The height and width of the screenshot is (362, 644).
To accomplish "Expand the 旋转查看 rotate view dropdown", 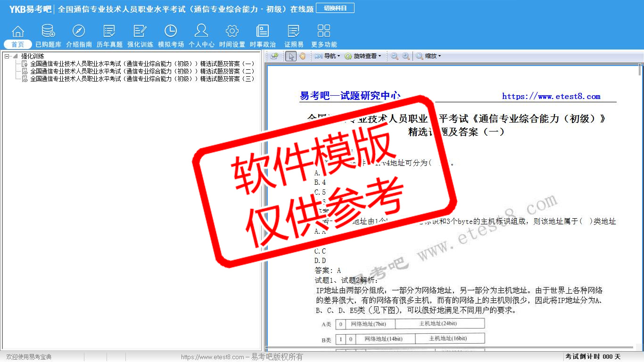I will click(x=363, y=56).
